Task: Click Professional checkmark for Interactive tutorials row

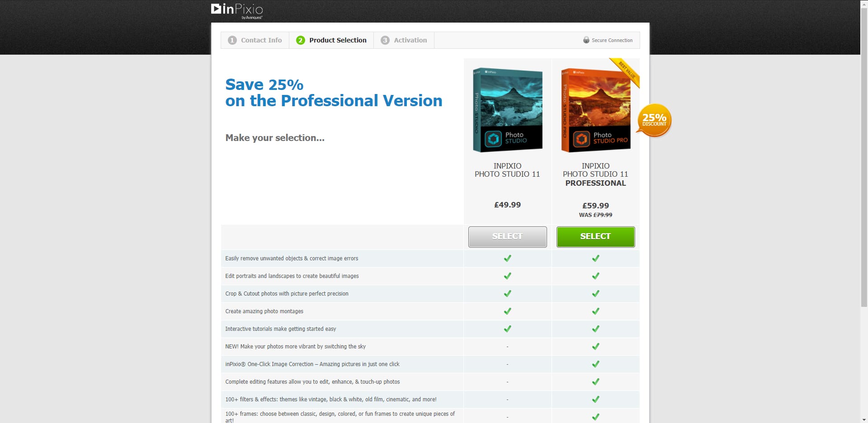Action: [595, 329]
